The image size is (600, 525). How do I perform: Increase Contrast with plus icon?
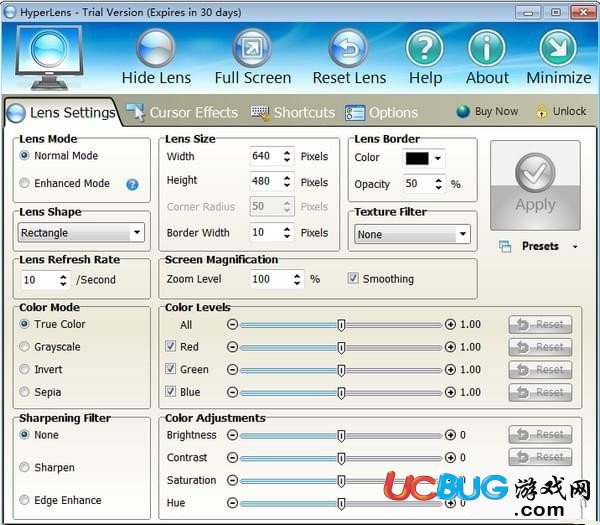[450, 458]
